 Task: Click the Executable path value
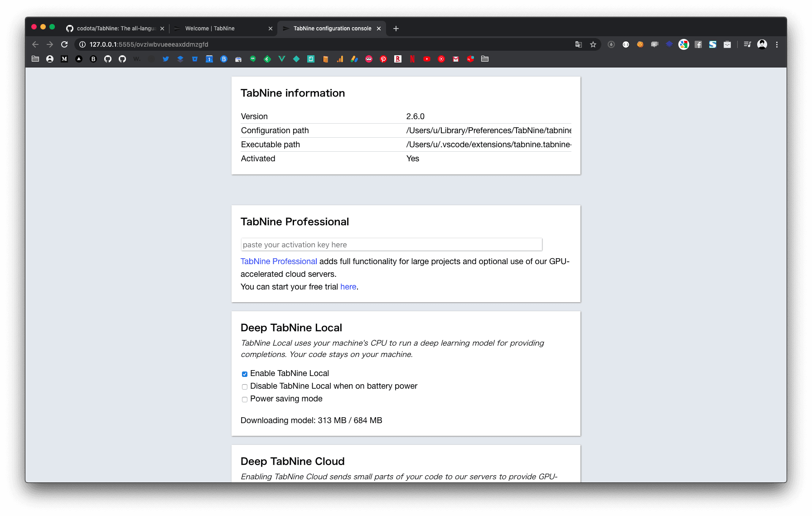[x=489, y=145]
